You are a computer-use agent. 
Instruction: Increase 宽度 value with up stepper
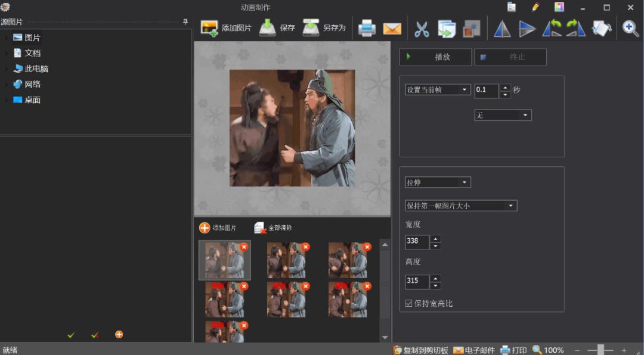pyautogui.click(x=436, y=238)
